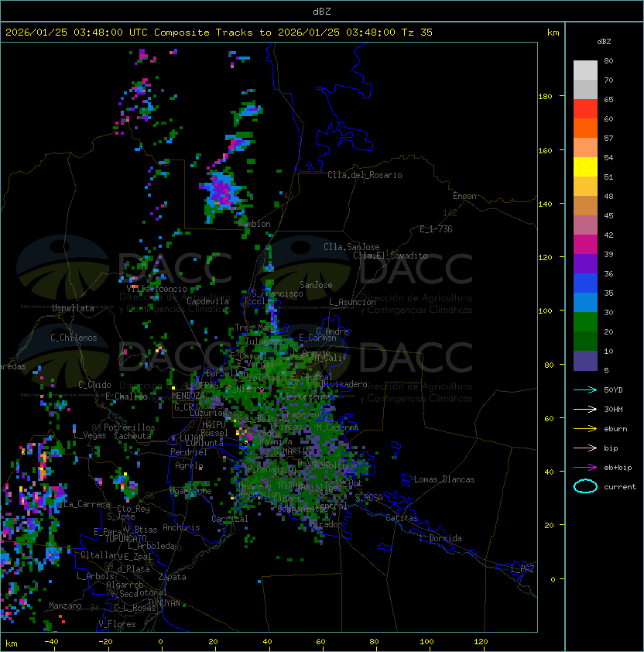Click the 'dBZ' legend heading

click(604, 42)
